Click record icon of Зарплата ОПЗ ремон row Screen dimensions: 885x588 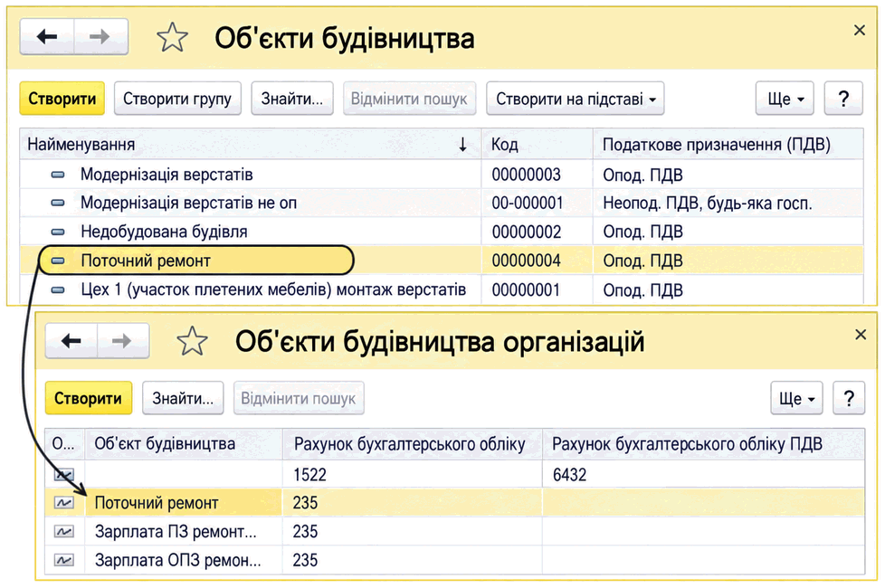[x=63, y=560]
